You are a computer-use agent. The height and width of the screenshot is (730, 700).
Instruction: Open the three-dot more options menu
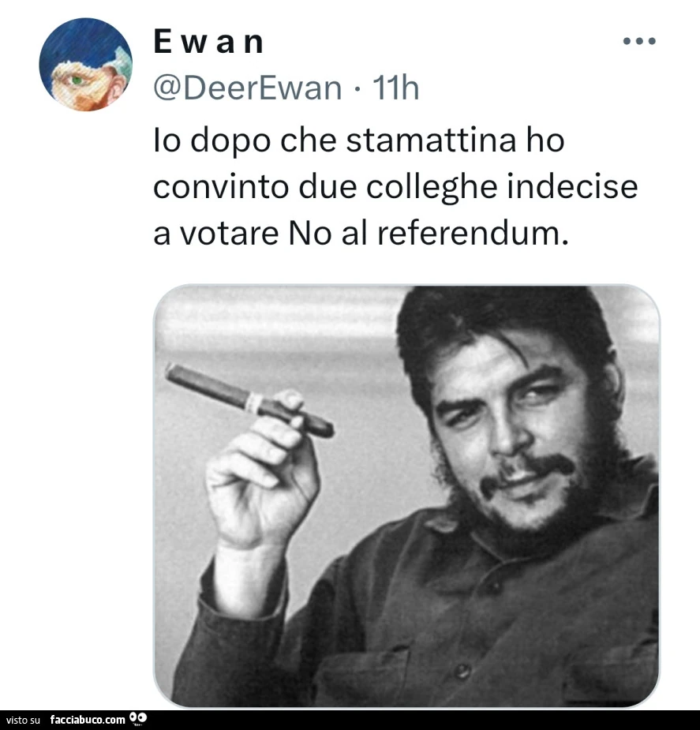tap(639, 42)
